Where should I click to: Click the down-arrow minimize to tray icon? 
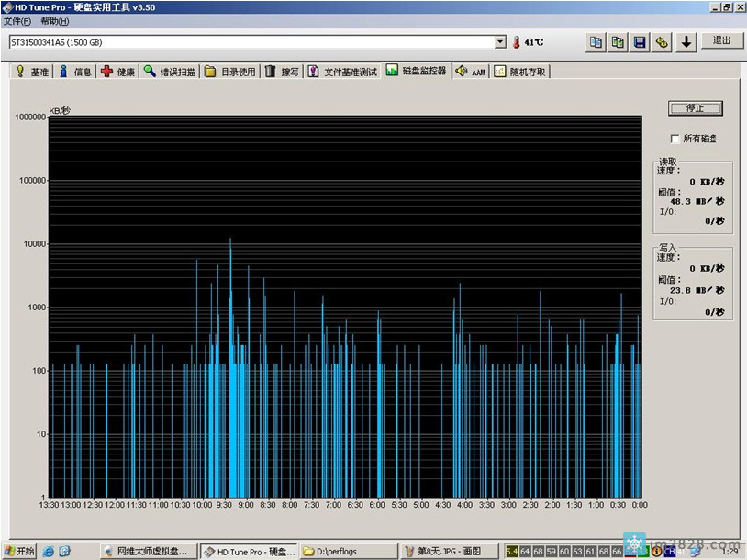686,42
